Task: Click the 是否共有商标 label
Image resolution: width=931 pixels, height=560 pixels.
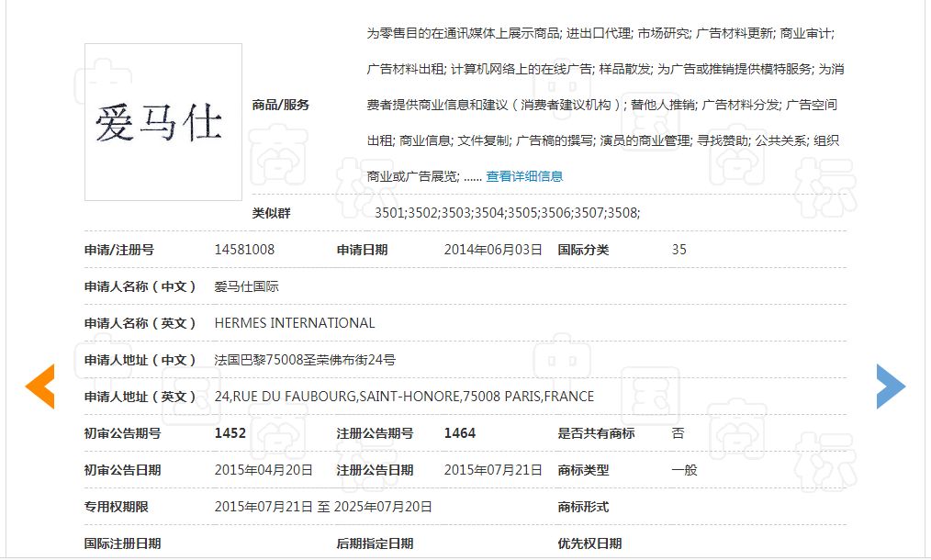Action: pyautogui.click(x=596, y=433)
